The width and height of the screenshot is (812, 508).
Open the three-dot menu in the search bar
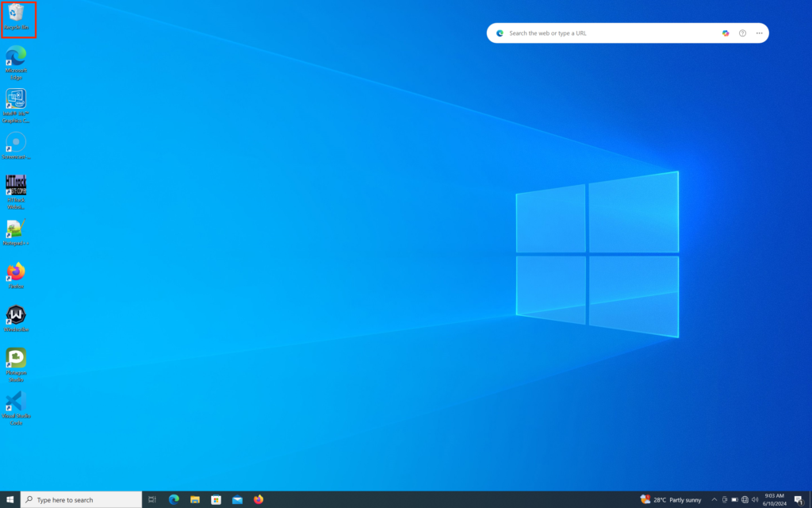tap(759, 33)
